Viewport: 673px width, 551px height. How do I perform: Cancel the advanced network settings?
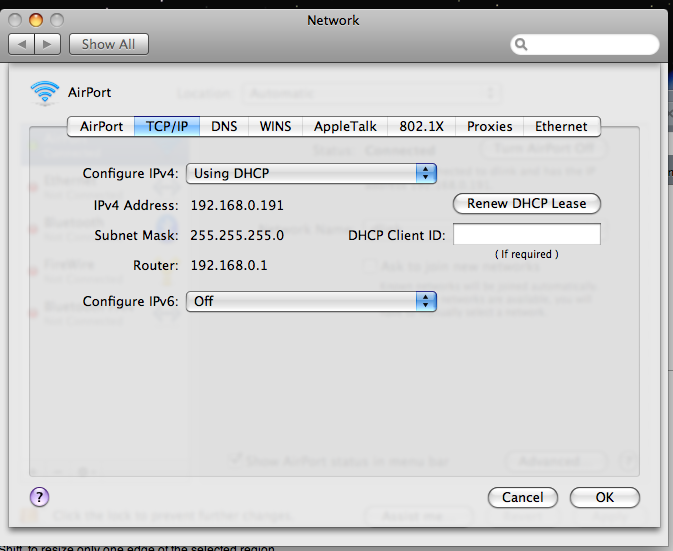tap(523, 497)
